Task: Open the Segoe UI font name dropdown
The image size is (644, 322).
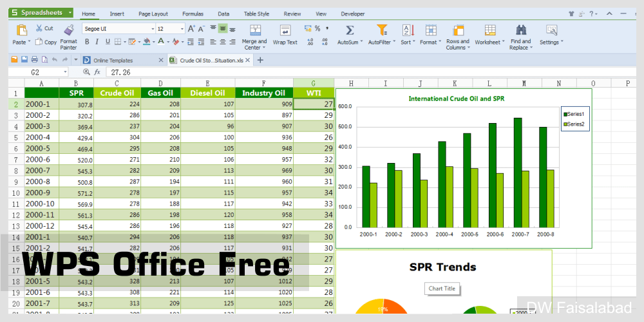Action: click(153, 29)
